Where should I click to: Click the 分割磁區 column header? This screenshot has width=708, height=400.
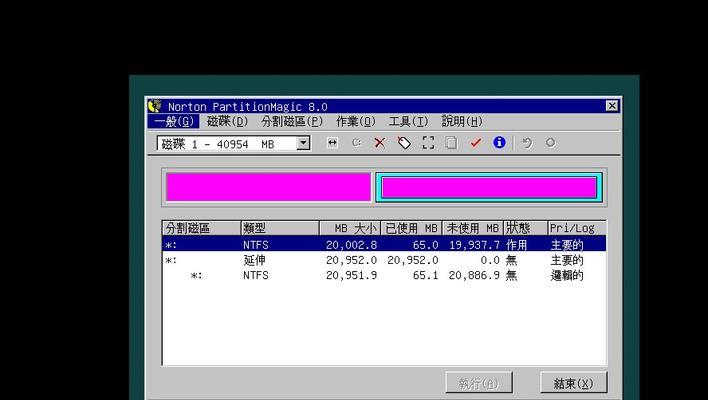pos(201,228)
